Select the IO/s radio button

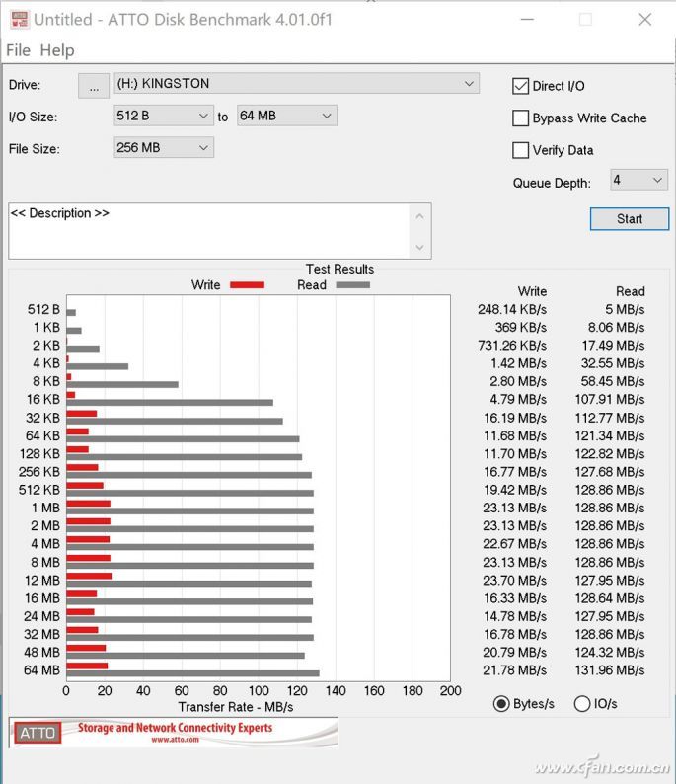[582, 703]
